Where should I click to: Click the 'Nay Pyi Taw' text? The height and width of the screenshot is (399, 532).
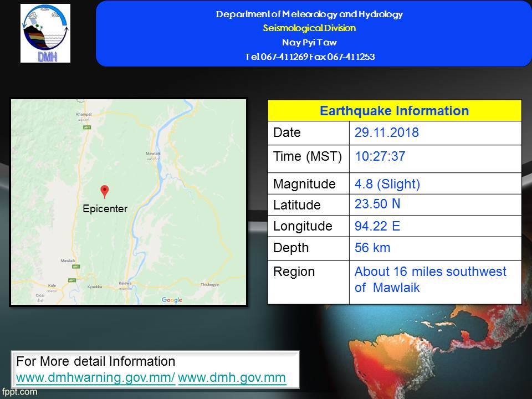[309, 43]
